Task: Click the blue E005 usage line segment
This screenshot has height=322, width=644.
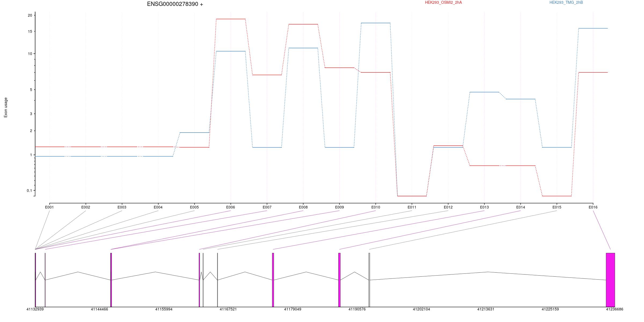Action: 195,133
